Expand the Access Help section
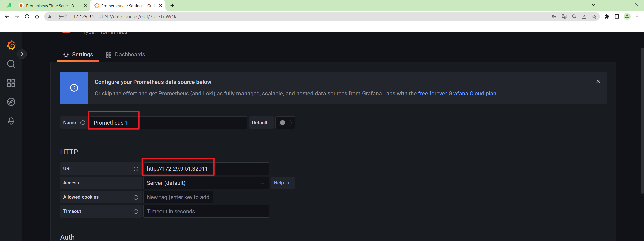Viewport: 644px width, 241px height. 282,183
